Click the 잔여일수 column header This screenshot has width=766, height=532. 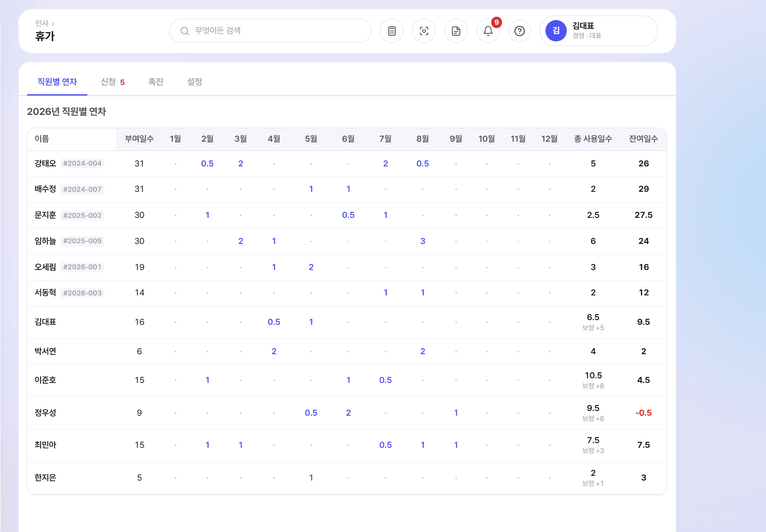[x=643, y=139]
